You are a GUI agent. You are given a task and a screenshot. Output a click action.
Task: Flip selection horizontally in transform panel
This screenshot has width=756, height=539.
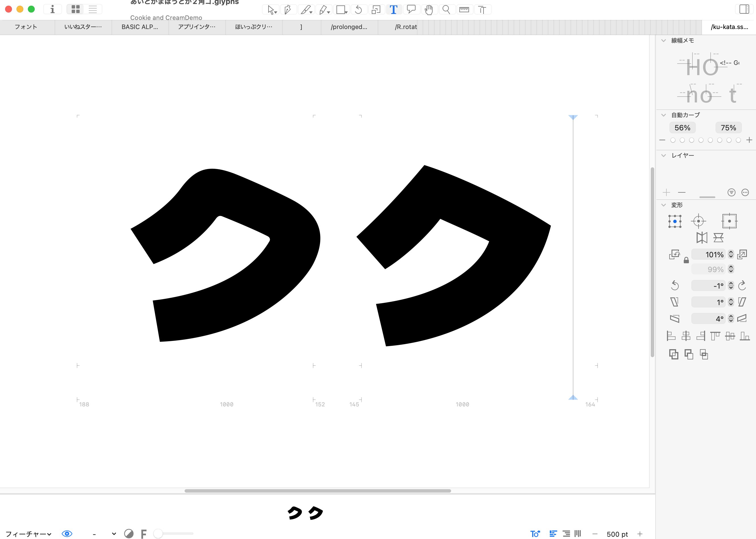pyautogui.click(x=702, y=238)
